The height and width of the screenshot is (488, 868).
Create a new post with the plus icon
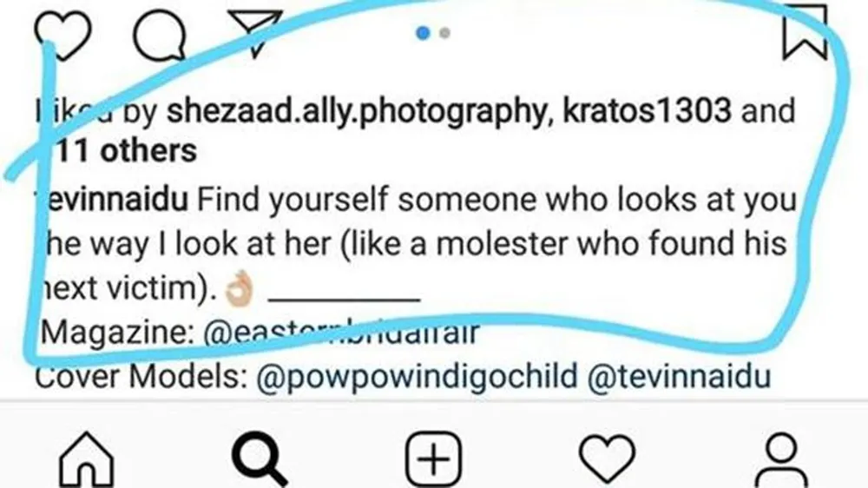pos(433,456)
